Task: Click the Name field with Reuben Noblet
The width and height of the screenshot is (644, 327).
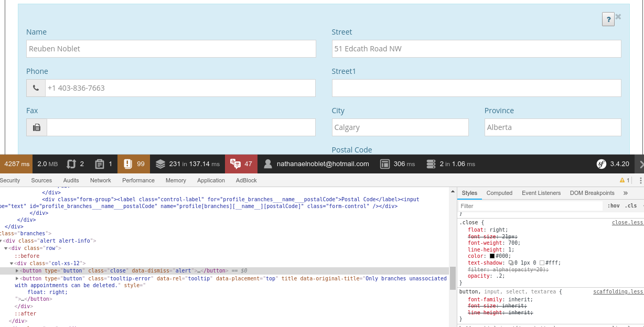Action: tap(171, 49)
